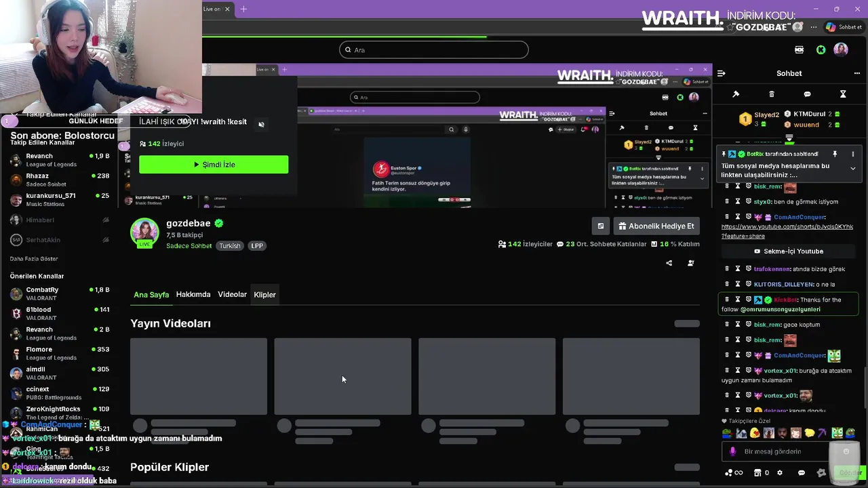The height and width of the screenshot is (488, 868).
Task: Click the Turkish language tag
Action: click(x=230, y=246)
